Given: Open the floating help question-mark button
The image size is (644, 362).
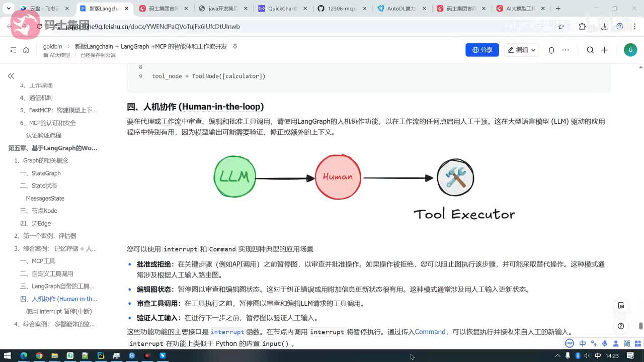Looking at the screenshot, I should click(x=621, y=326).
